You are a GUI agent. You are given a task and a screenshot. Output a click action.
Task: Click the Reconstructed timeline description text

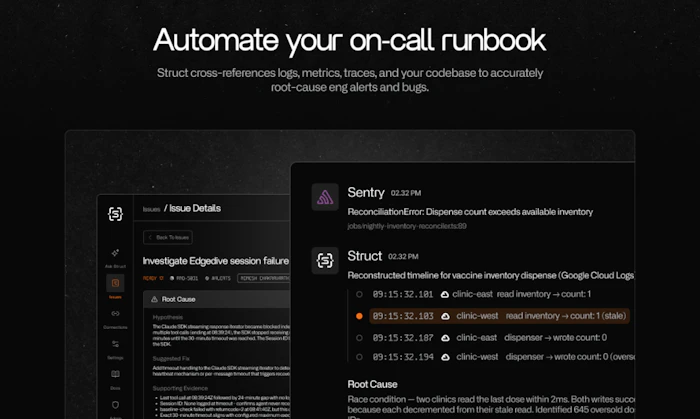pos(491,275)
